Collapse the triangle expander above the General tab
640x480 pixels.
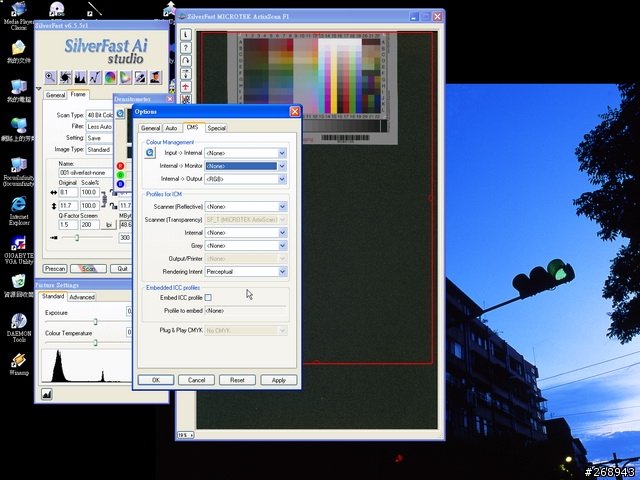pyautogui.click(x=39, y=89)
